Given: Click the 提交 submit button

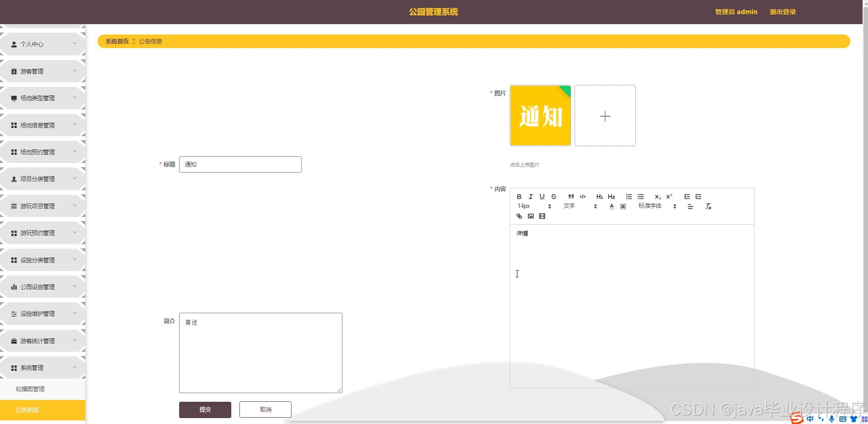Looking at the screenshot, I should coord(205,409).
